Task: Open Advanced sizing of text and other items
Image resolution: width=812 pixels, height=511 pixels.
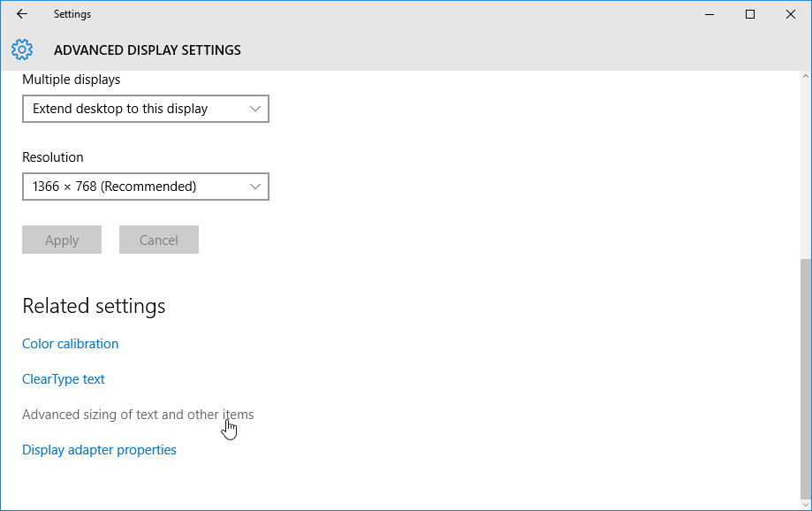Action: click(x=138, y=415)
